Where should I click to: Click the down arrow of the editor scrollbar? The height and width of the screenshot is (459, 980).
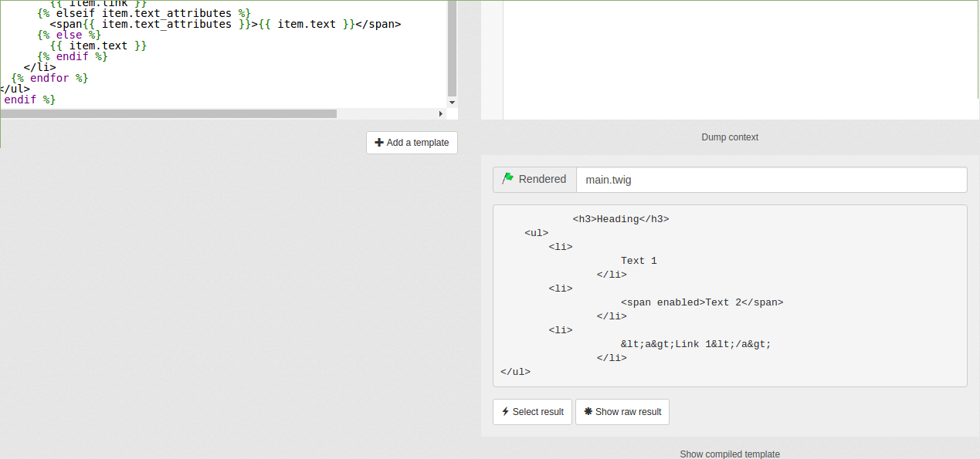click(x=452, y=102)
